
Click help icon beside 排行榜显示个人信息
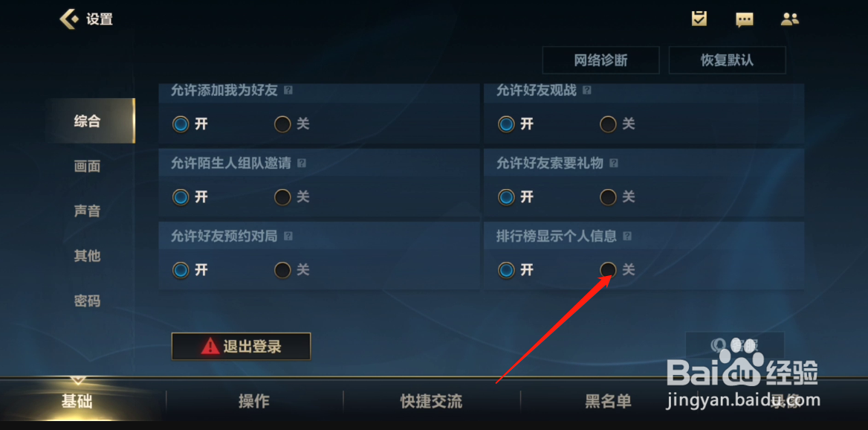[627, 237]
